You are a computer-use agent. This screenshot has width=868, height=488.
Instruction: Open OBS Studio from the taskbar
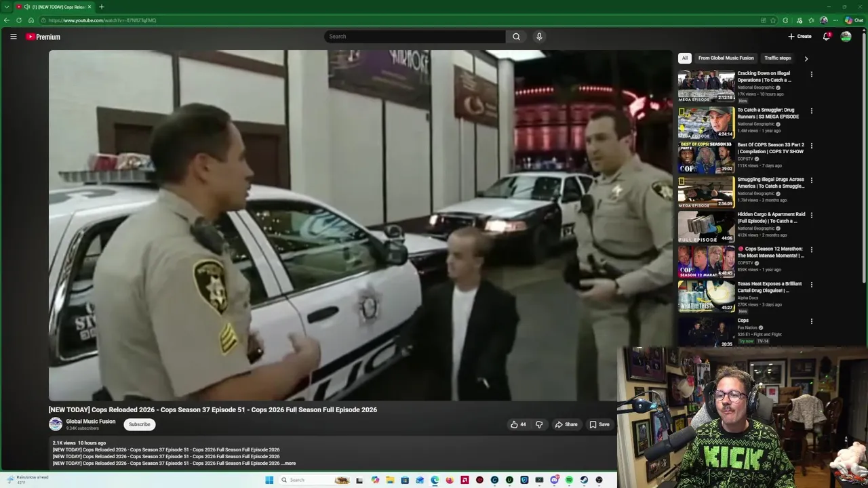[599, 480]
